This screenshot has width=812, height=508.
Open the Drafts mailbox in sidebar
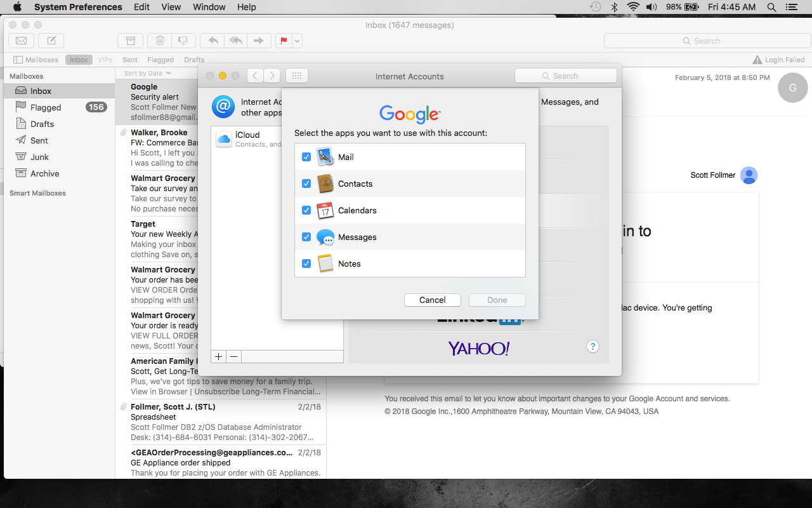[59, 124]
